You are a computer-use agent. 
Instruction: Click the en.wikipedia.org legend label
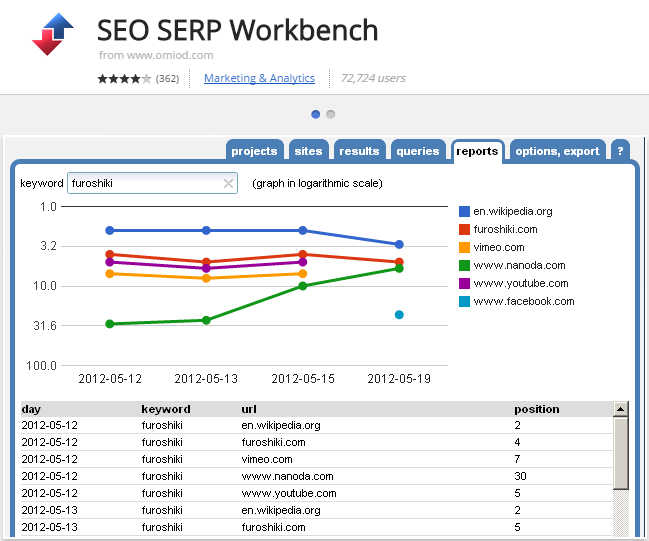coord(513,212)
